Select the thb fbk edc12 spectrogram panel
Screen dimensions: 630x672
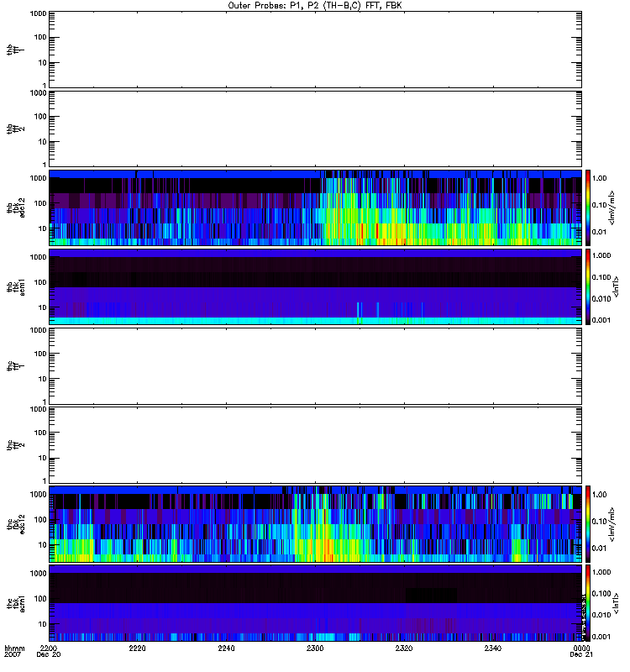pos(315,207)
